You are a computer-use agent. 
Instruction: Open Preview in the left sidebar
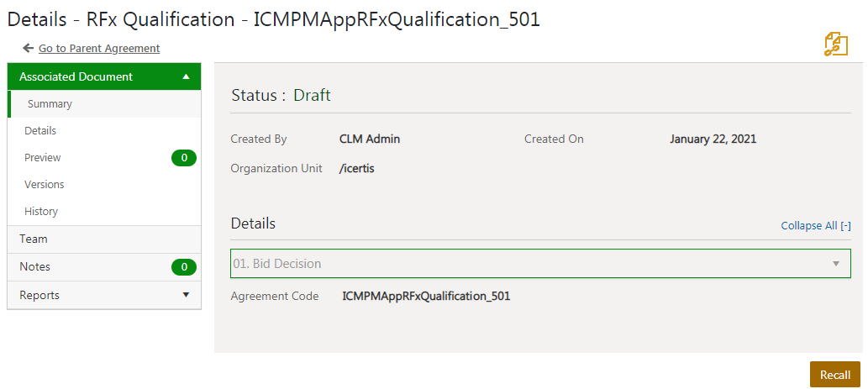point(43,158)
